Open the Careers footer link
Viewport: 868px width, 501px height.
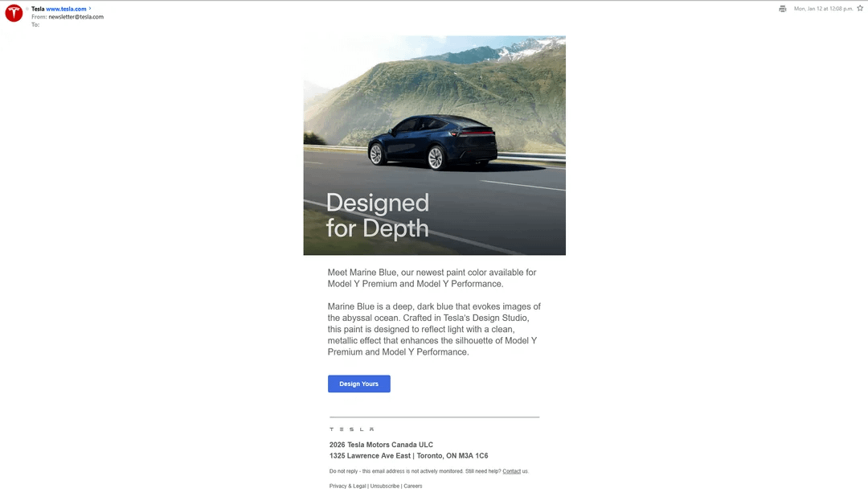pyautogui.click(x=413, y=487)
